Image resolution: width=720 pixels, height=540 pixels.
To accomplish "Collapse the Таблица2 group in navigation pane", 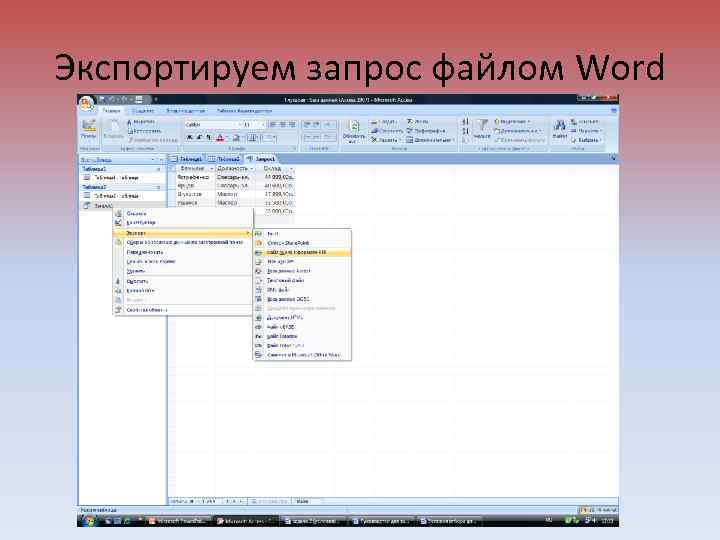I will coord(159,187).
